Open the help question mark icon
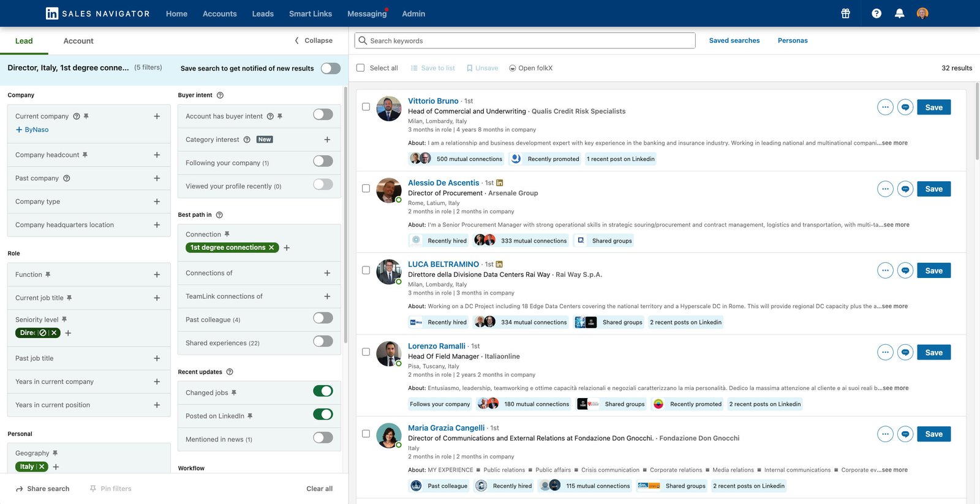Screen dimensions: 980x504 click(876, 13)
